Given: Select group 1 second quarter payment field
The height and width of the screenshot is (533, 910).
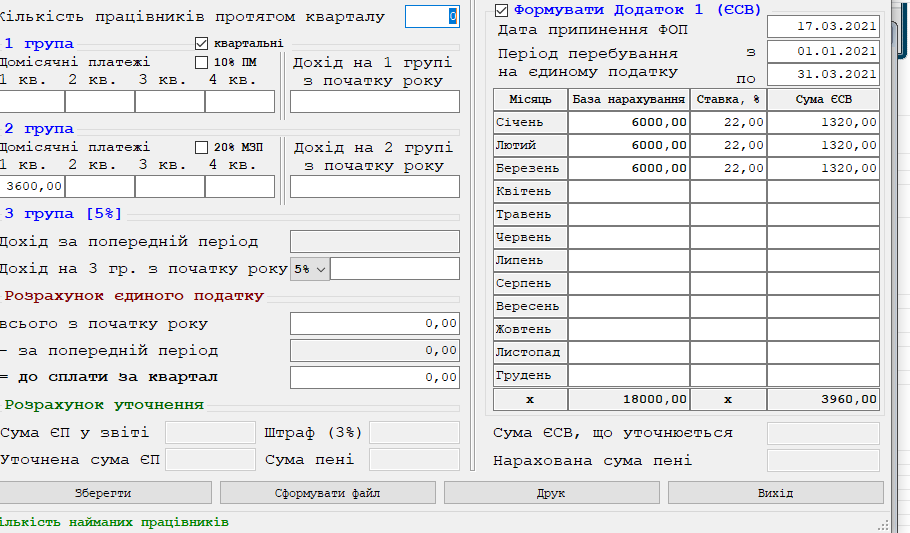Looking at the screenshot, I should click(100, 102).
